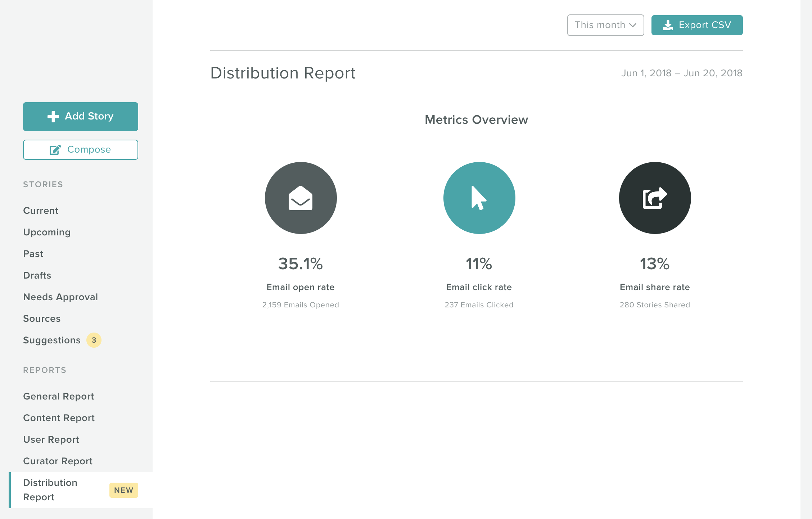Viewport: 812px width, 519px height.
Task: Click the 237 Emails Clicked text
Action: pos(479,305)
